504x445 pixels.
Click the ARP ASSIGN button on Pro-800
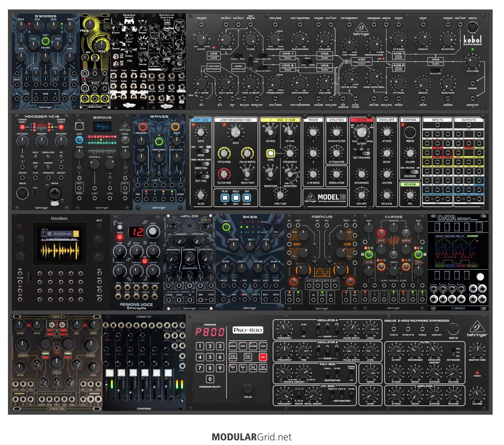(x=263, y=368)
